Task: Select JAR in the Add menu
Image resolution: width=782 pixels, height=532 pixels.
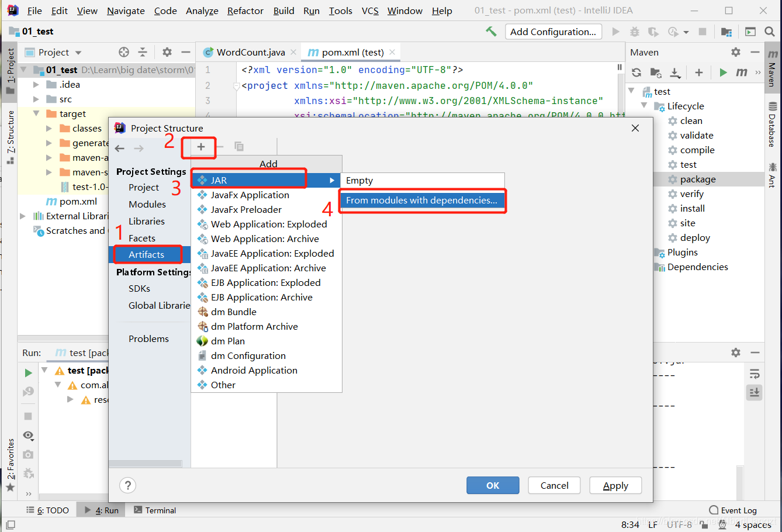Action: 267,180
